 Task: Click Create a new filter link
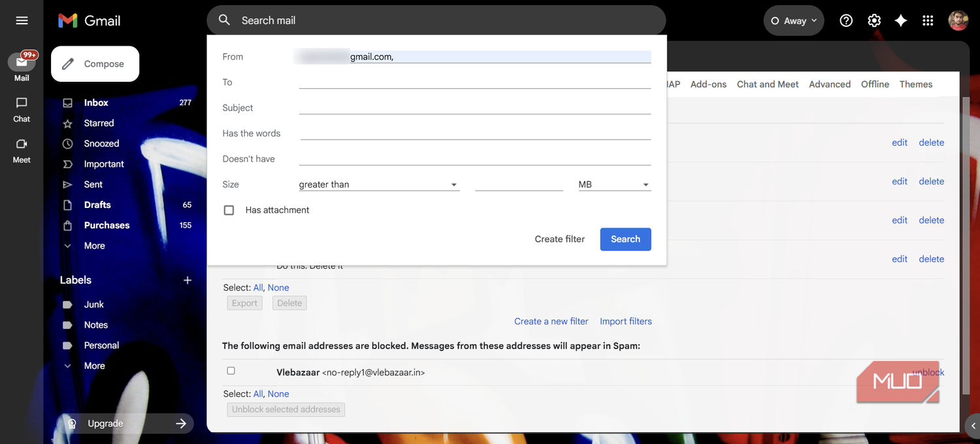click(x=551, y=321)
